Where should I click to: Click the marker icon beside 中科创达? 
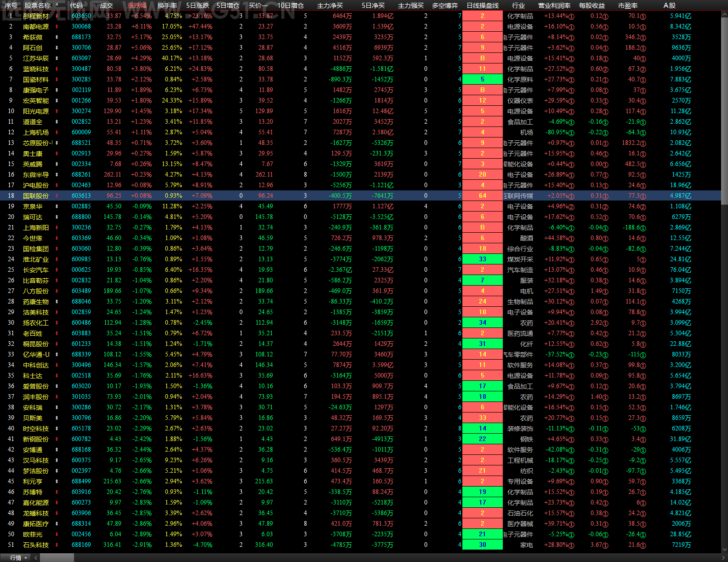pyautogui.click(x=57, y=365)
